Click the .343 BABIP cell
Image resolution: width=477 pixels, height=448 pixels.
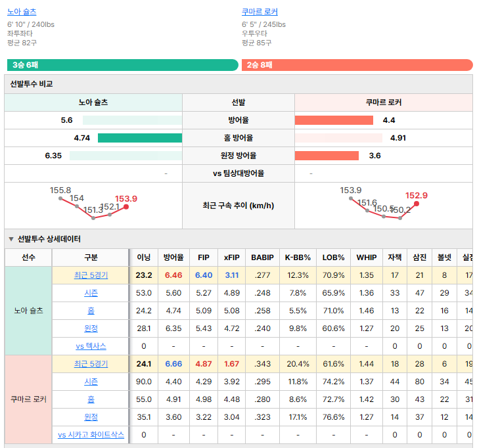[x=263, y=364]
